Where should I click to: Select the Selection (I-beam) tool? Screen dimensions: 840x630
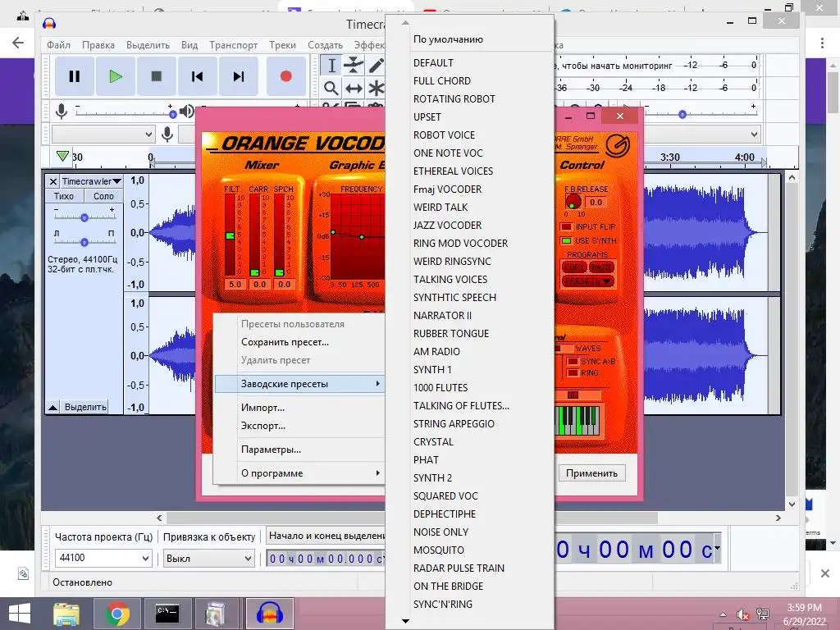[331, 66]
